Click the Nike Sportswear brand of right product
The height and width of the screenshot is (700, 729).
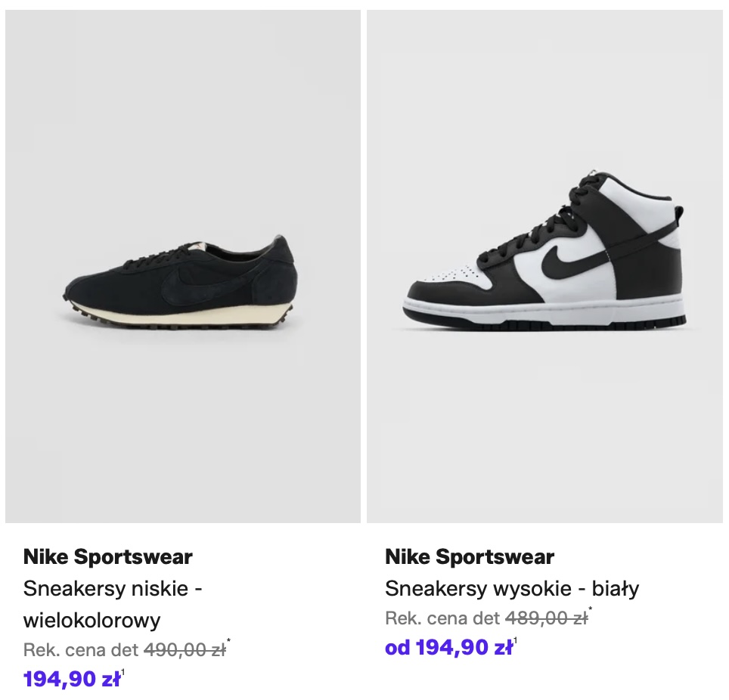tap(470, 557)
